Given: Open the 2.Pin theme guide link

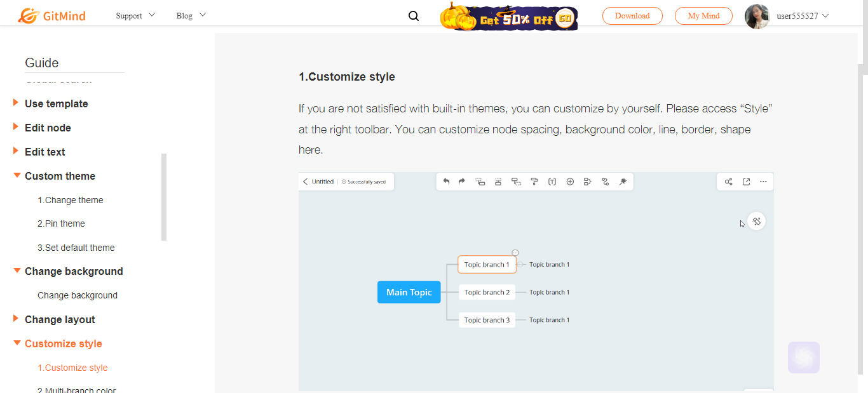Looking at the screenshot, I should pos(61,223).
